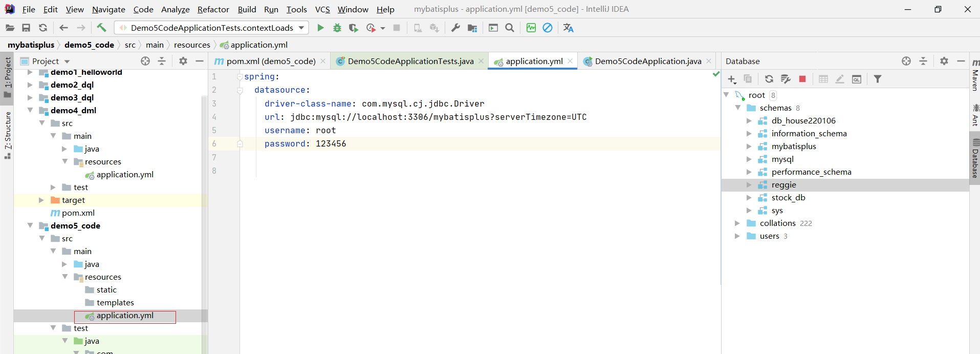Open Project Structure dialog icon
This screenshot has width=980, height=354.
point(472,28)
